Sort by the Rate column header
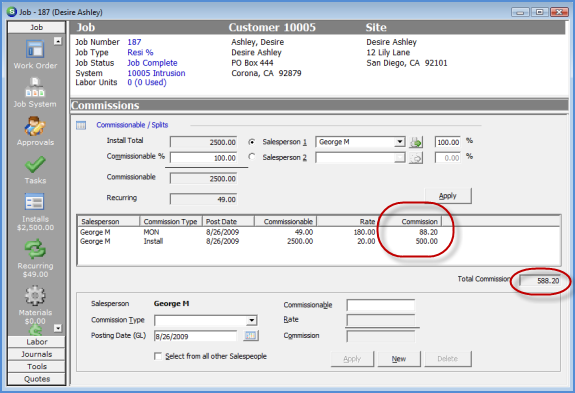The image size is (575, 393). [x=347, y=221]
